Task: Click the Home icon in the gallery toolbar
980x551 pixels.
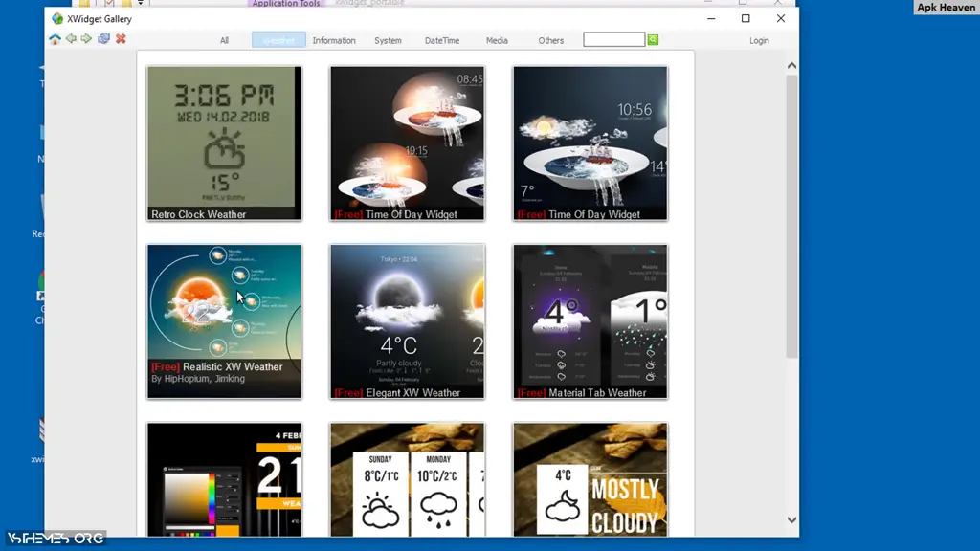Action: pyautogui.click(x=56, y=39)
